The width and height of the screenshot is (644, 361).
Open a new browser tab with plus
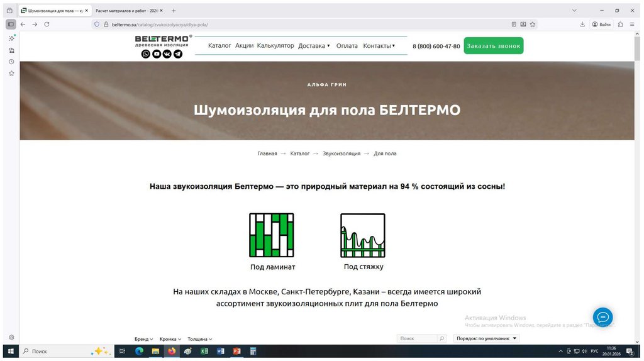(174, 11)
